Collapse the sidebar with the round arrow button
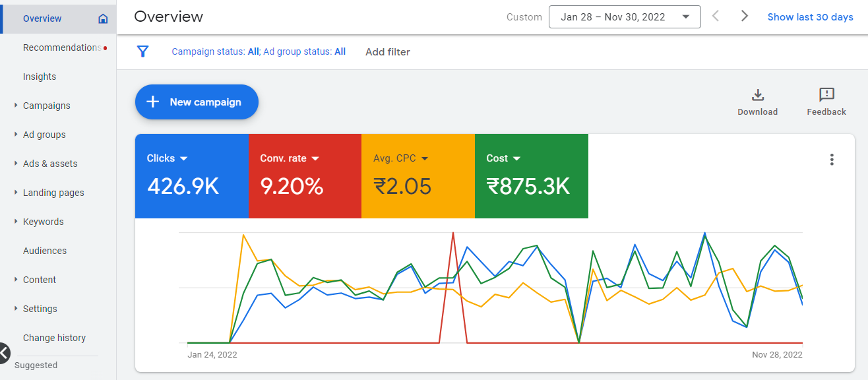The width and height of the screenshot is (868, 380). (3, 353)
